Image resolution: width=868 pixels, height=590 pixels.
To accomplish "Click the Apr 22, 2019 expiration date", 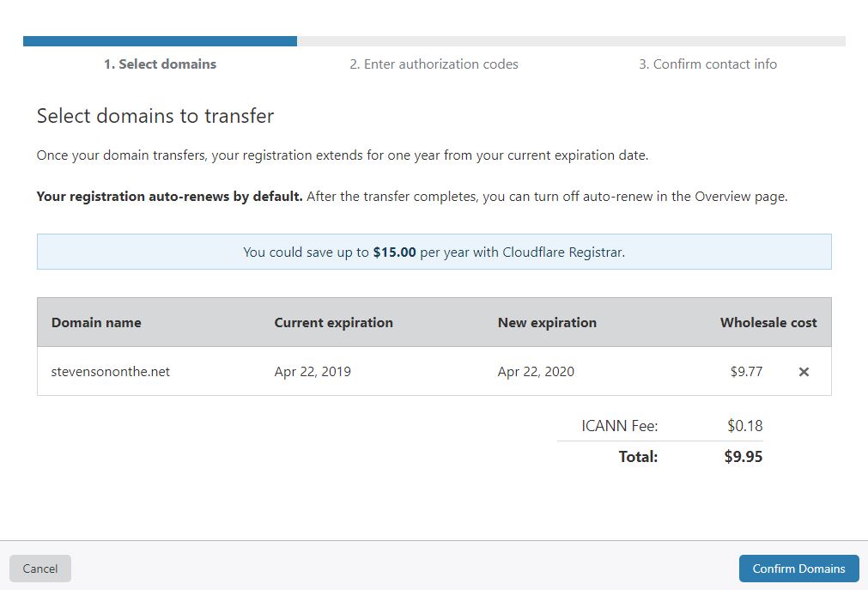I will point(313,372).
